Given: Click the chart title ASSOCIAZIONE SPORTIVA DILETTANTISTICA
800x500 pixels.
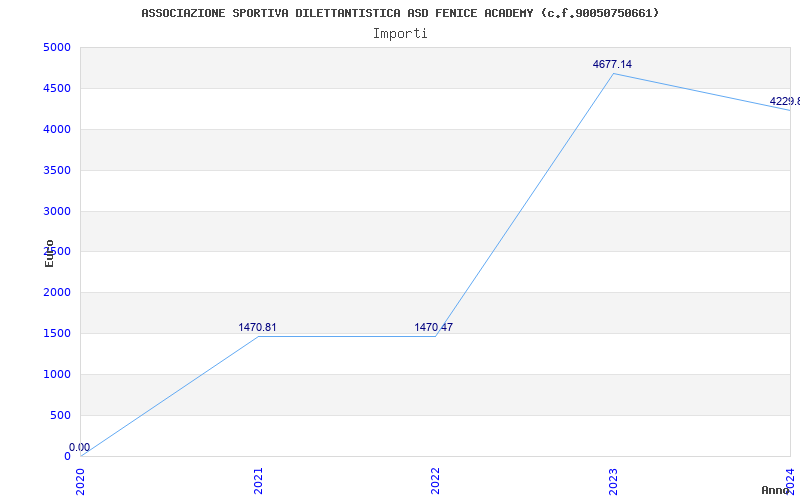Looking at the screenshot, I should [400, 13].
